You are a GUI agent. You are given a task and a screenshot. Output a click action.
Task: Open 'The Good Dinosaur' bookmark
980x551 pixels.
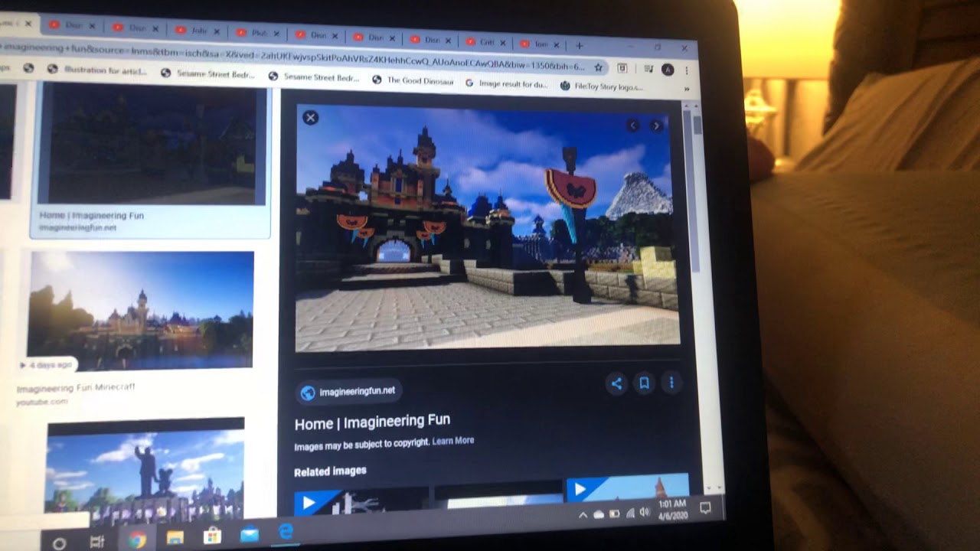tap(413, 80)
